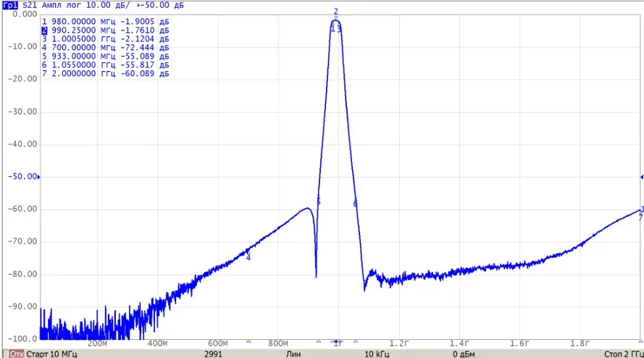This screenshot has height=358, width=644.
Task: Click the 1.2Г frequency axis label
Action: click(399, 344)
